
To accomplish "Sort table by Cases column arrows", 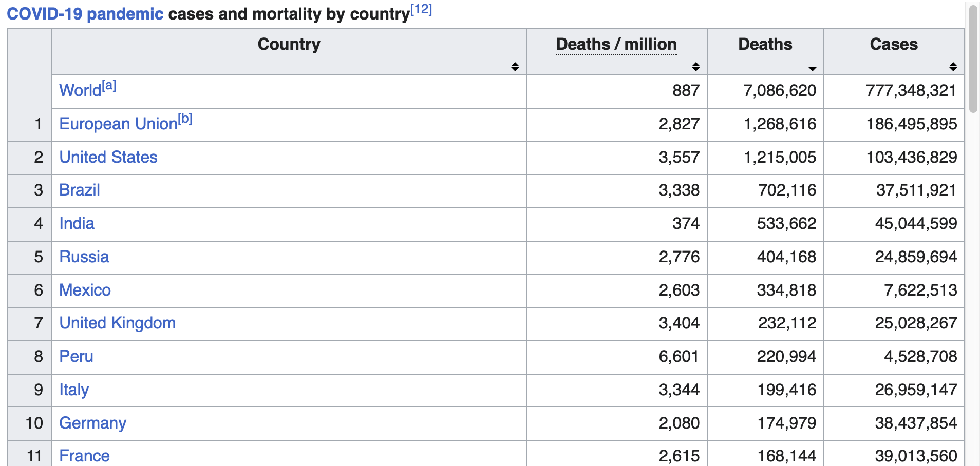I will coord(953,67).
